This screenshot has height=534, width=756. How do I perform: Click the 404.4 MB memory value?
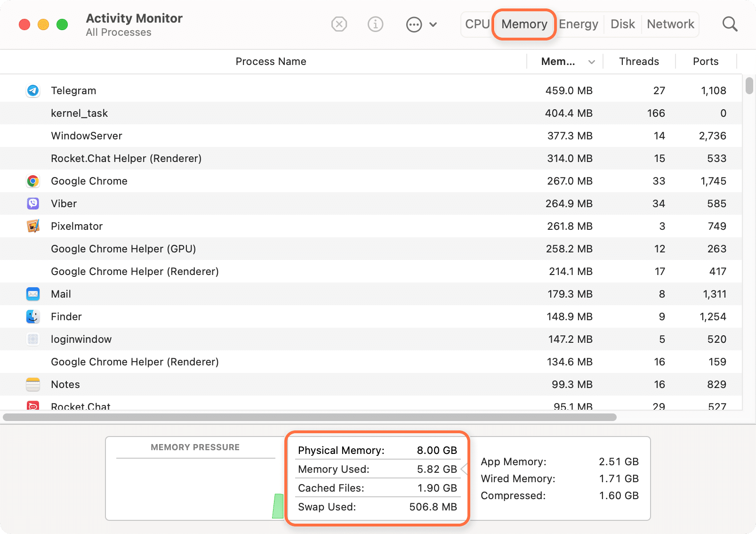click(569, 113)
